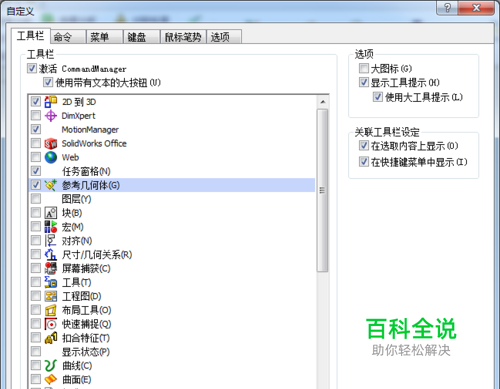The height and width of the screenshot is (389, 500).
Task: Click the SolidWorks Office red icon
Action: click(51, 143)
